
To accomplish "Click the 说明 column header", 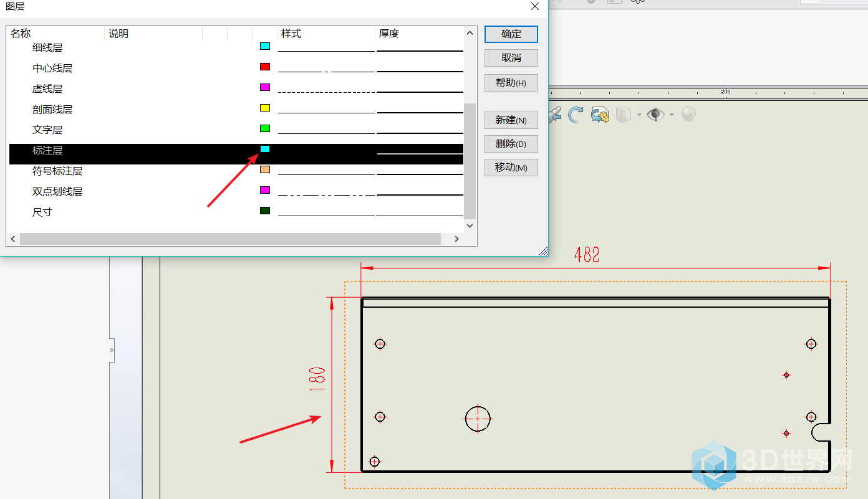I will 153,34.
